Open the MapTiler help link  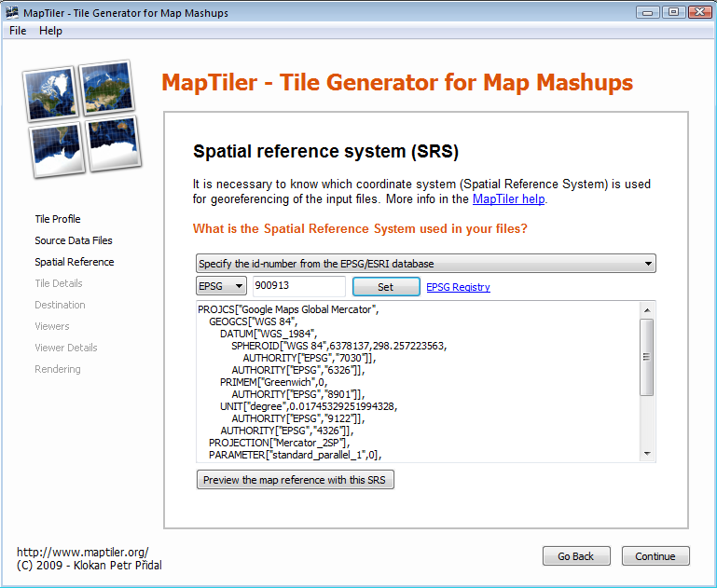508,199
